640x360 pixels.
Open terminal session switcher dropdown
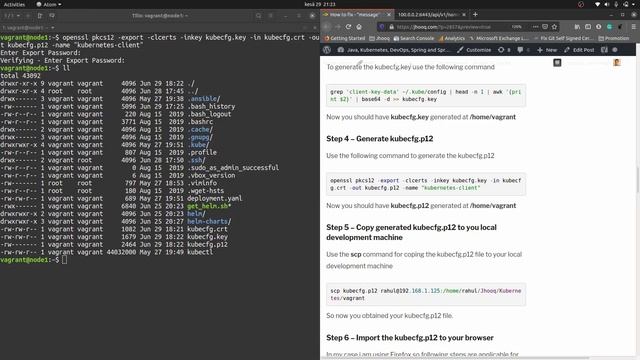pyautogui.click(x=12, y=16)
